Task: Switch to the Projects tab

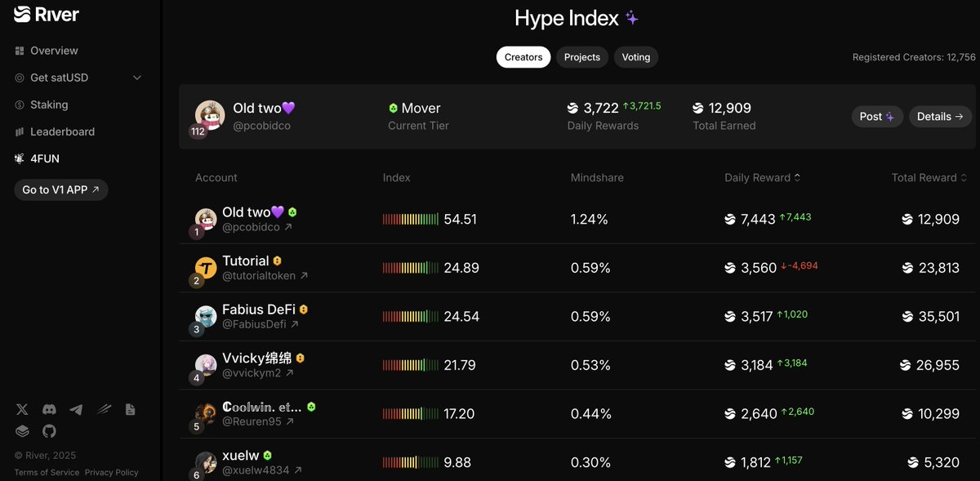Action: pos(582,57)
